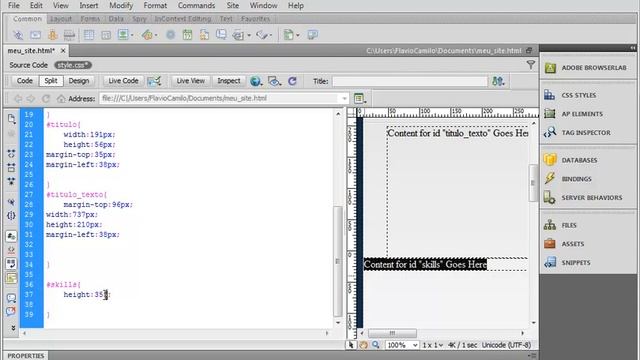Toggle highlight invalid code

click(x=11, y=250)
